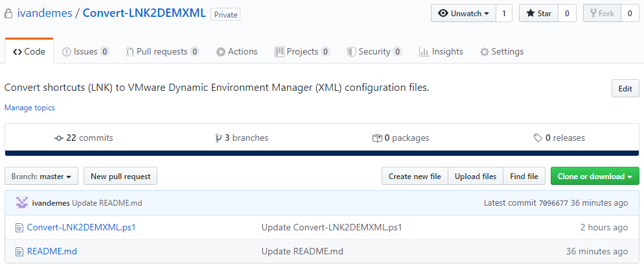
Task: Open the Unwatch dropdown
Action: [x=463, y=13]
